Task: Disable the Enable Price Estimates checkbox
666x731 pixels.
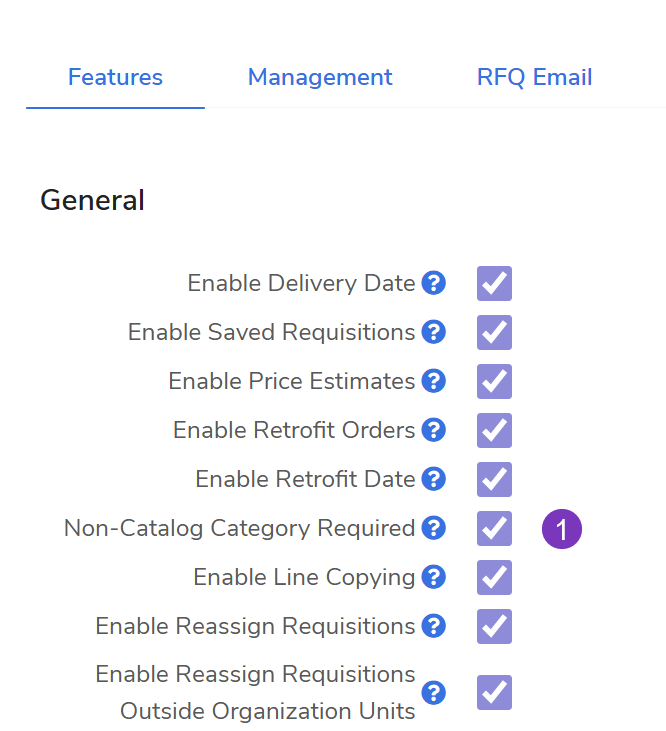Action: (x=494, y=382)
